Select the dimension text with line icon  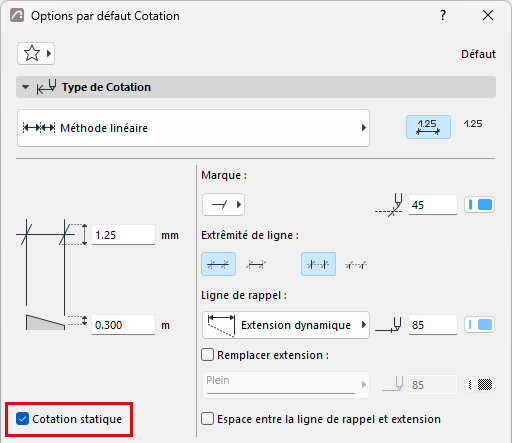coord(428,127)
